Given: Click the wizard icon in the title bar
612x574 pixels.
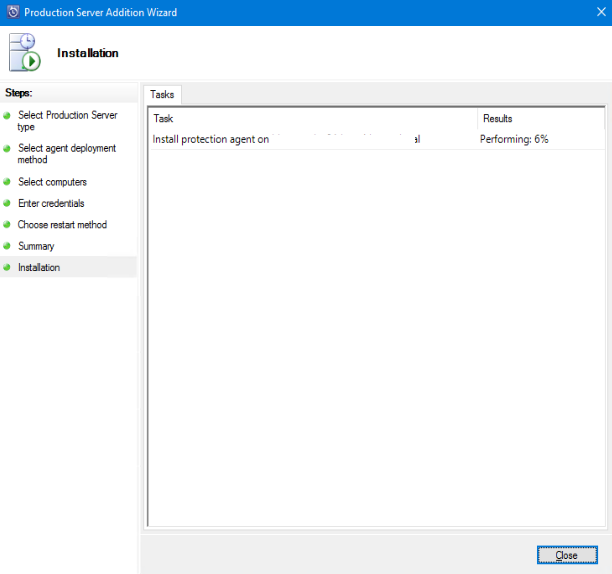Looking at the screenshot, I should (11, 12).
